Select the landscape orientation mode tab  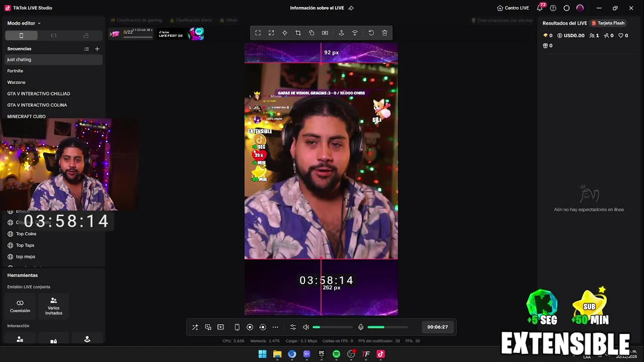point(53,36)
